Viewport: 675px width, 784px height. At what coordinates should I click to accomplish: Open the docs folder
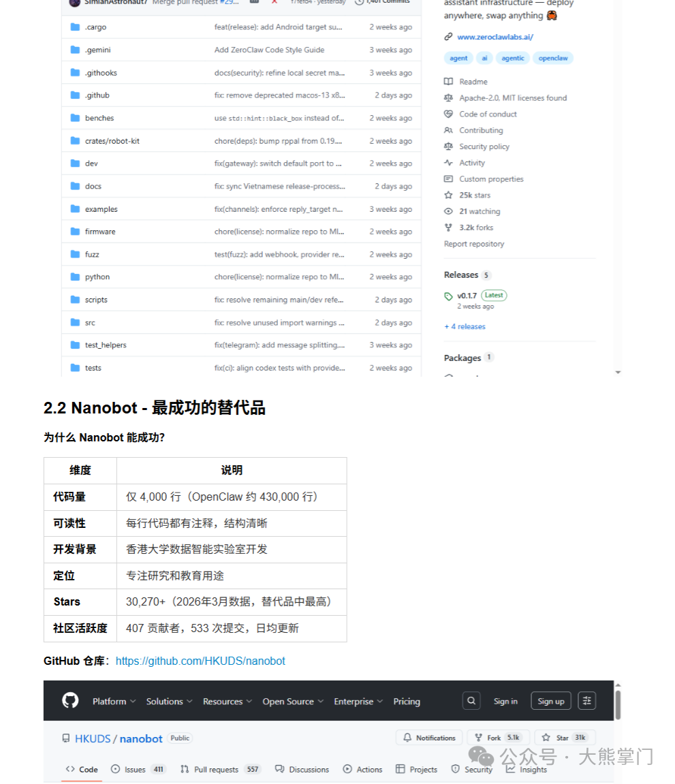point(95,186)
